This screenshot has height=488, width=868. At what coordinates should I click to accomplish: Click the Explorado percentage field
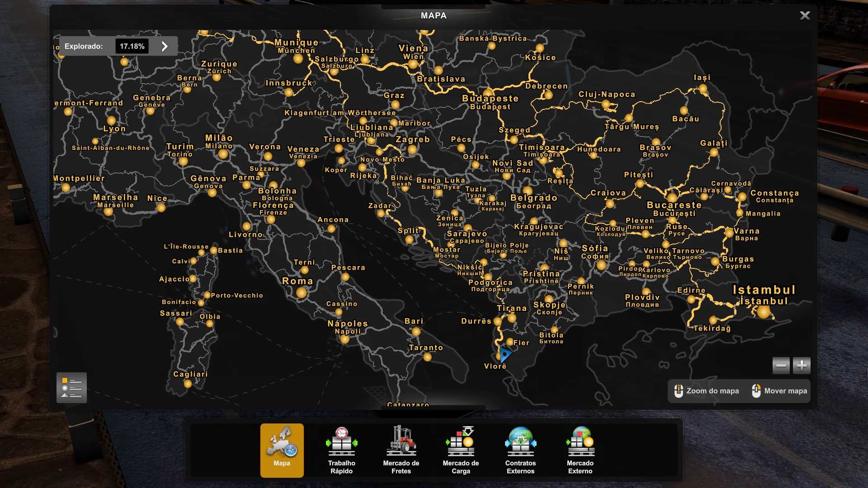tap(132, 46)
